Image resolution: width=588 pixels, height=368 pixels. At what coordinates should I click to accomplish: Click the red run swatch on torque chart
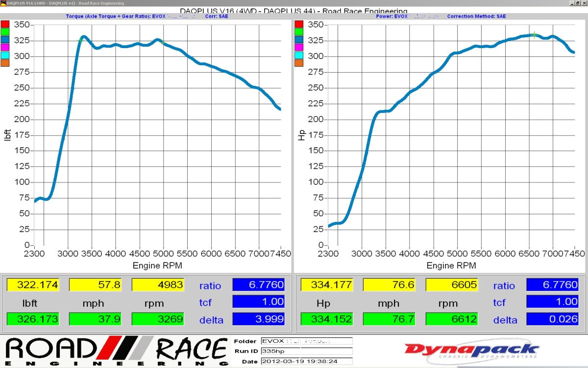pos(5,24)
